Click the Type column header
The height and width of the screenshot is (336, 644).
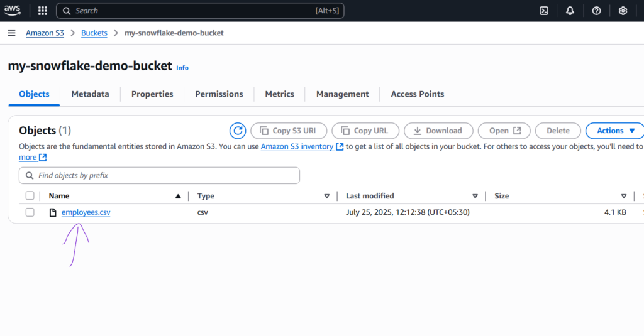click(x=206, y=196)
